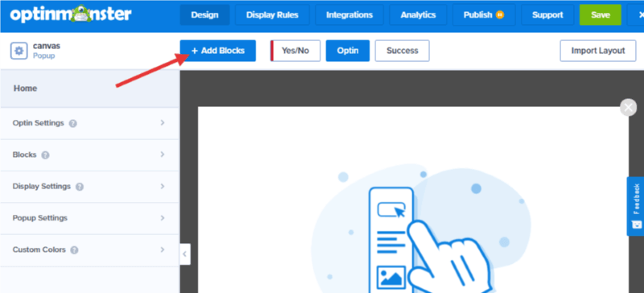Go to the Integrations tab
This screenshot has width=644, height=293.
(x=349, y=15)
